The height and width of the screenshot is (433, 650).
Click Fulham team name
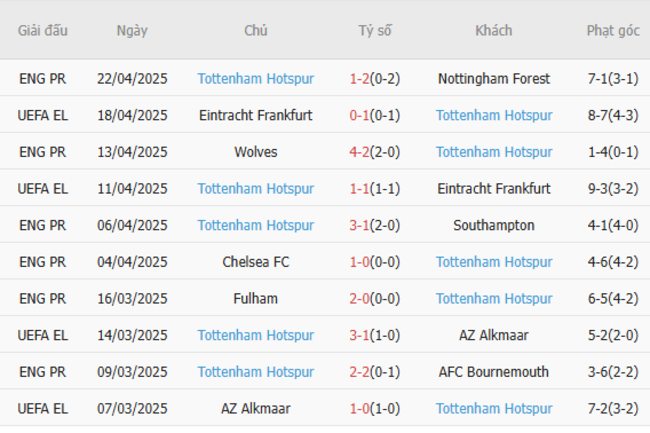(x=255, y=299)
